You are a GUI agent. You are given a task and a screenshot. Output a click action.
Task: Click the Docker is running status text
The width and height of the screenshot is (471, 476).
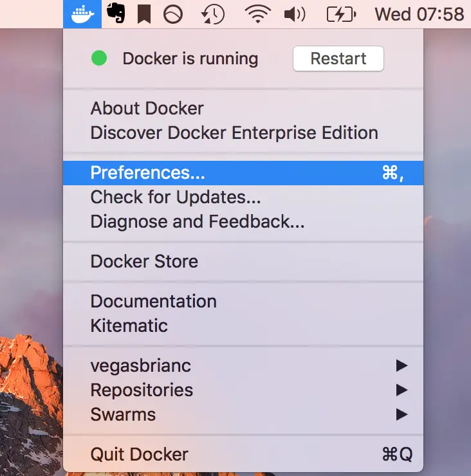point(190,59)
